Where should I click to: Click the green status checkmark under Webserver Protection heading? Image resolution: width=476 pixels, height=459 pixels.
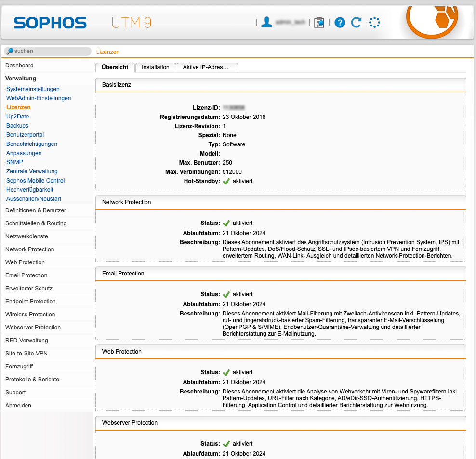pos(226,444)
